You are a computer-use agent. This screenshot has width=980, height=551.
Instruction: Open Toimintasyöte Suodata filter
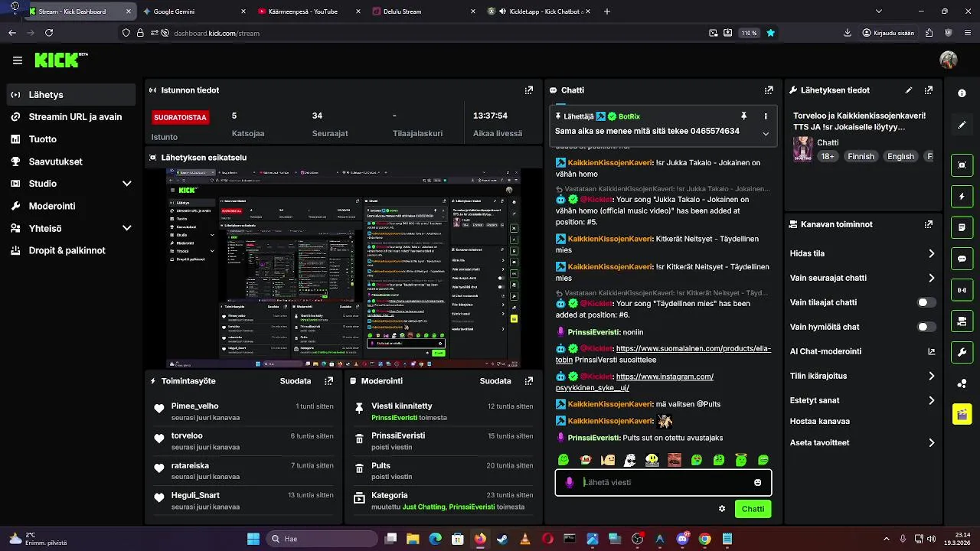[x=296, y=381]
